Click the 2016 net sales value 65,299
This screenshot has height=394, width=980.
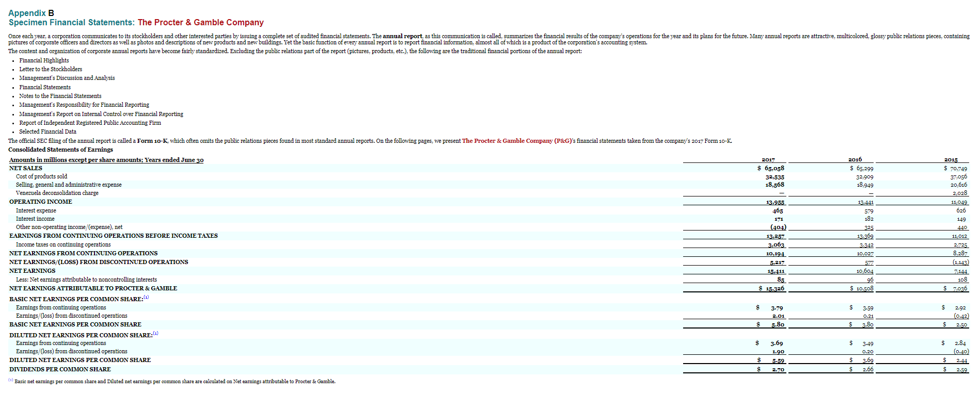click(864, 168)
